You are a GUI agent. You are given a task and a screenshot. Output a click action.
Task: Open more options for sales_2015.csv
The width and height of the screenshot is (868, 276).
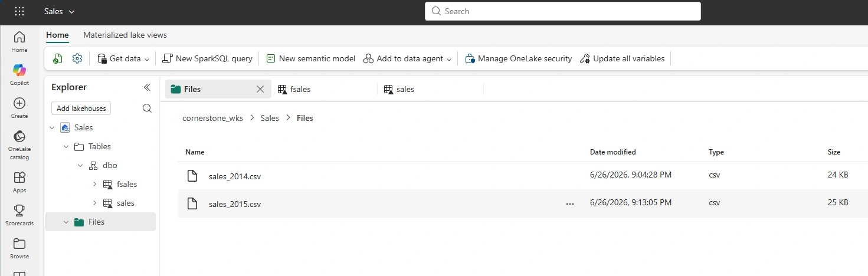click(569, 203)
